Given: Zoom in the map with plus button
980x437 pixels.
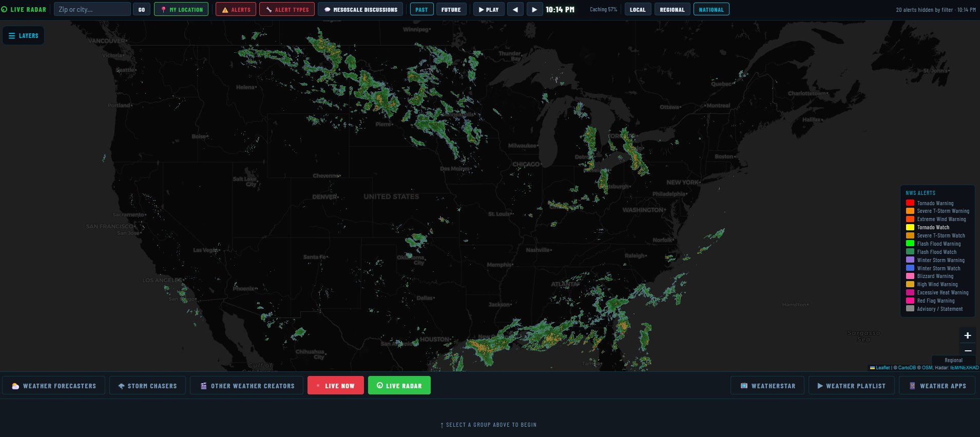Looking at the screenshot, I should pyautogui.click(x=967, y=335).
